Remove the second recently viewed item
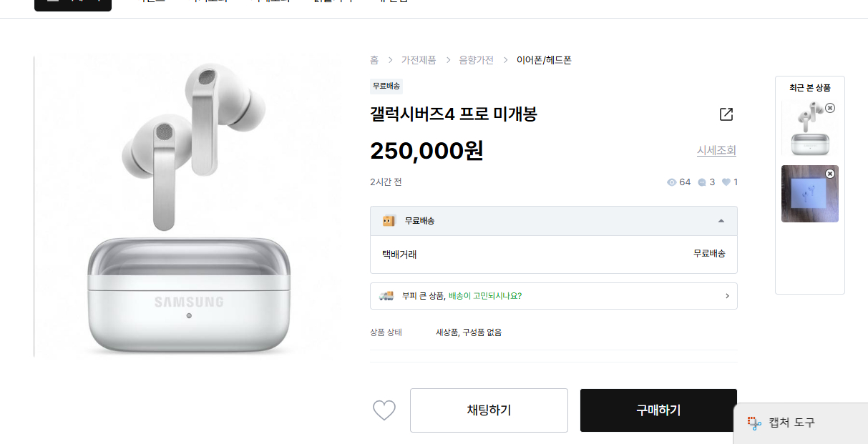 pyautogui.click(x=829, y=174)
